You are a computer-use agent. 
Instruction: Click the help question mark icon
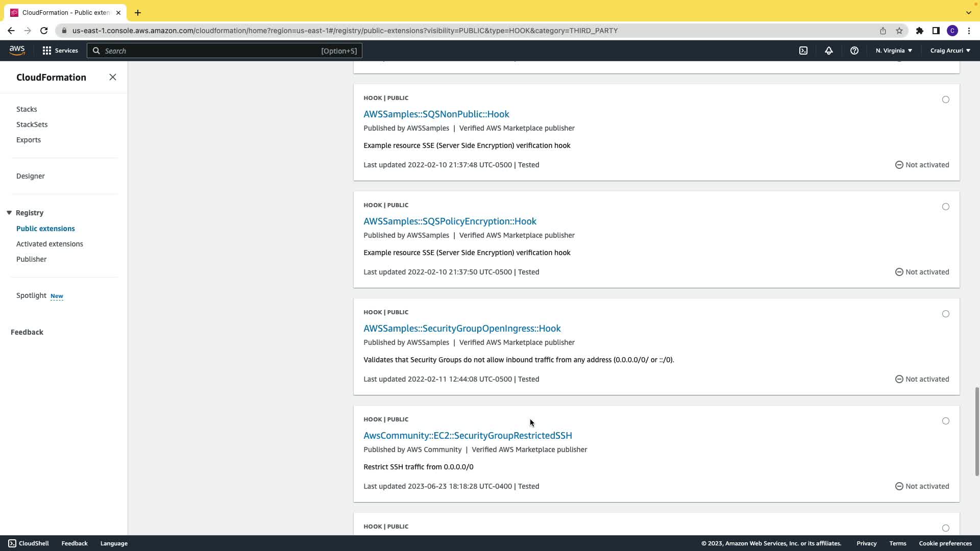pos(854,51)
